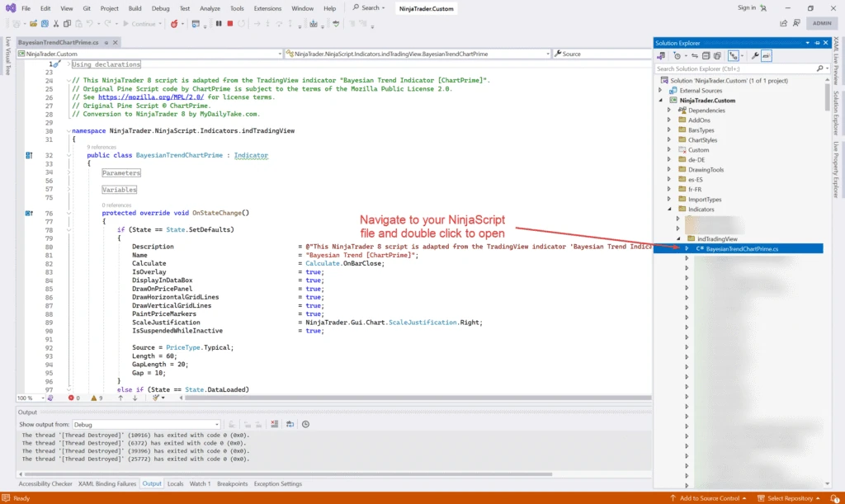Click Sync with Active Document arrows icon
Viewport: 845px width, 504px height.
pos(695,56)
